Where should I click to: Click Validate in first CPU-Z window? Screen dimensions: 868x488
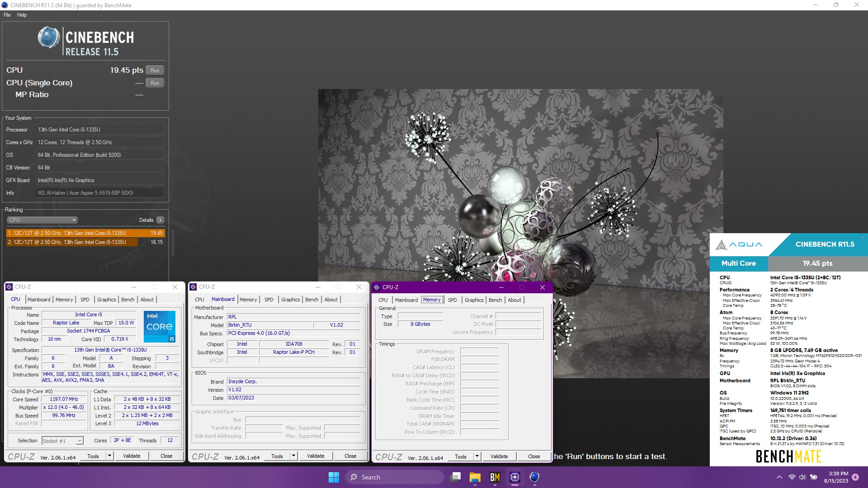tap(132, 456)
